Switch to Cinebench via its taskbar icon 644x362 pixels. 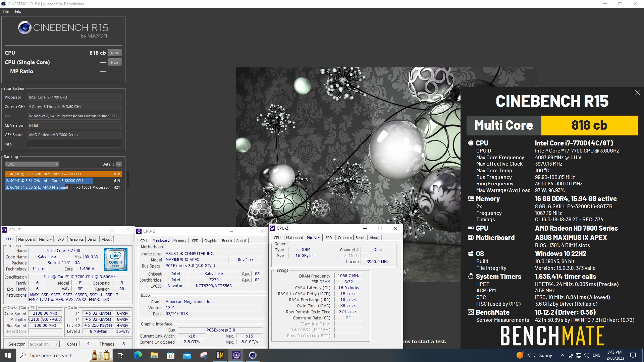[253, 355]
